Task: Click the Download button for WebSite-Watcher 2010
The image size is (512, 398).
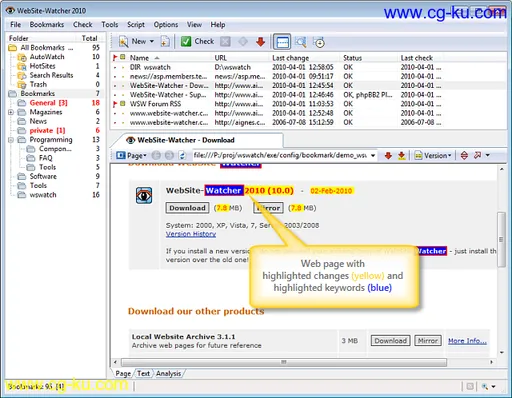Action: [x=187, y=208]
